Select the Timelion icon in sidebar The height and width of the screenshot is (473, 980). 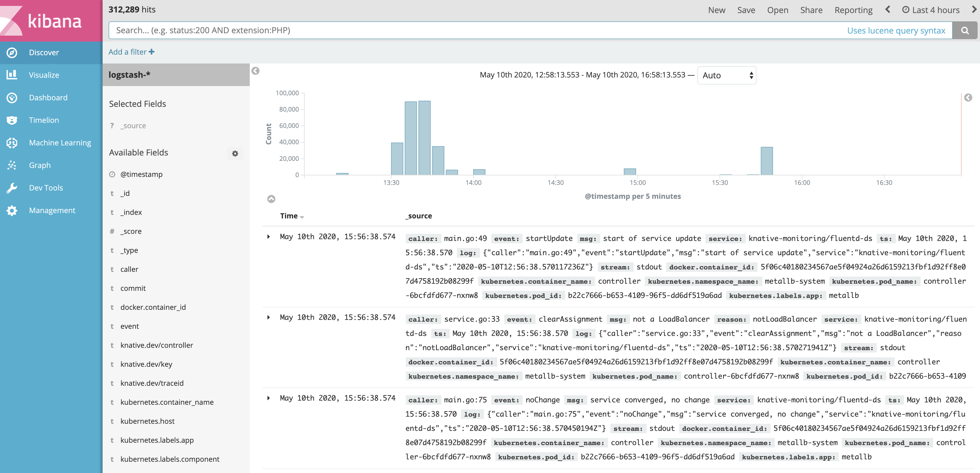[x=12, y=120]
